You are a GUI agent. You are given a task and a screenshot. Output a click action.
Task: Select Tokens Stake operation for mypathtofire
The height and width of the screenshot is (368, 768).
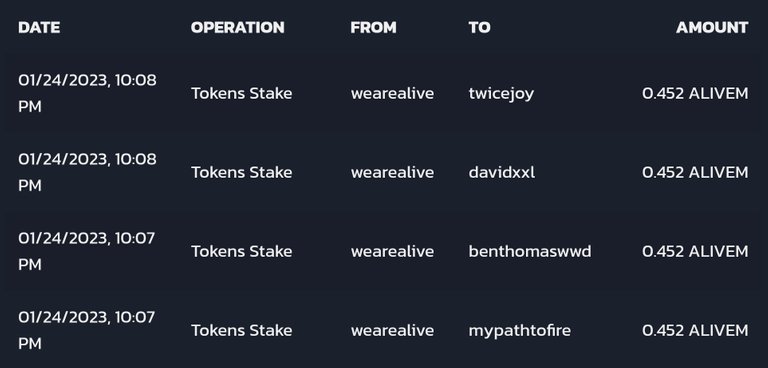click(241, 331)
